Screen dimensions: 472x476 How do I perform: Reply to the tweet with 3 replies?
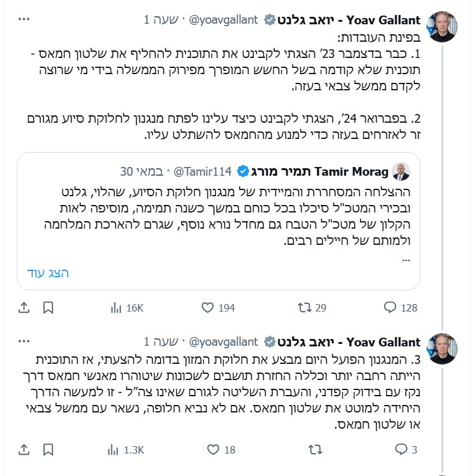pyautogui.click(x=405, y=449)
